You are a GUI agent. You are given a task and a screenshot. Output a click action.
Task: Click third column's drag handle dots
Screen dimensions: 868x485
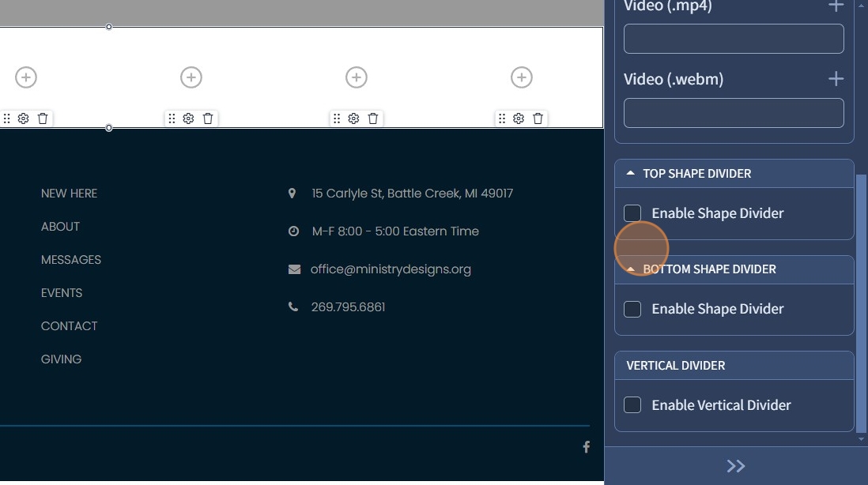[337, 118]
